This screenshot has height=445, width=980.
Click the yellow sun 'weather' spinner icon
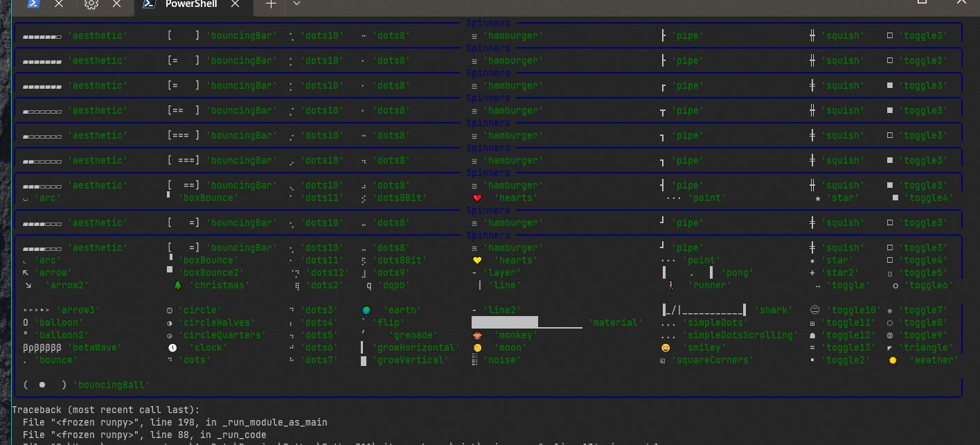893,360
